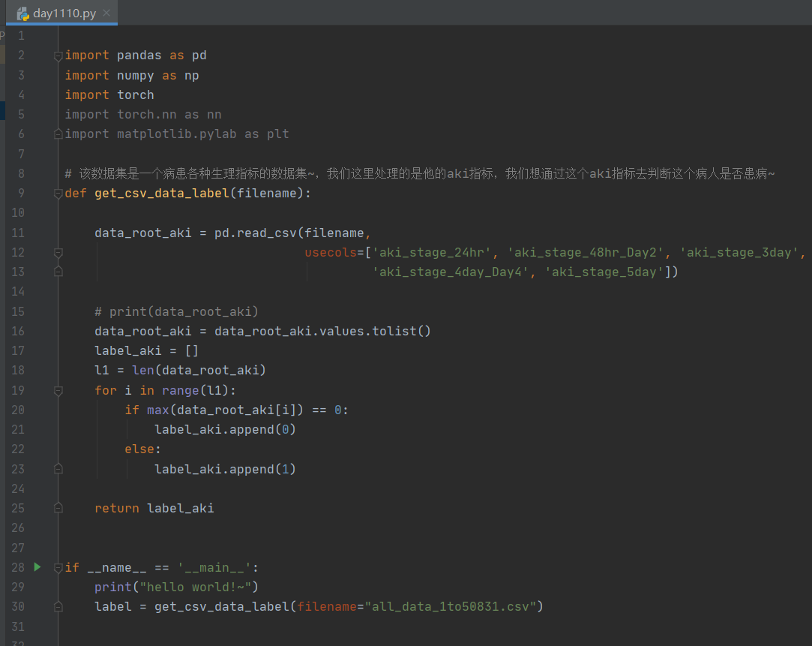Click the fold end marker at line 13
Image resolution: width=812 pixels, height=646 pixels.
point(58,272)
